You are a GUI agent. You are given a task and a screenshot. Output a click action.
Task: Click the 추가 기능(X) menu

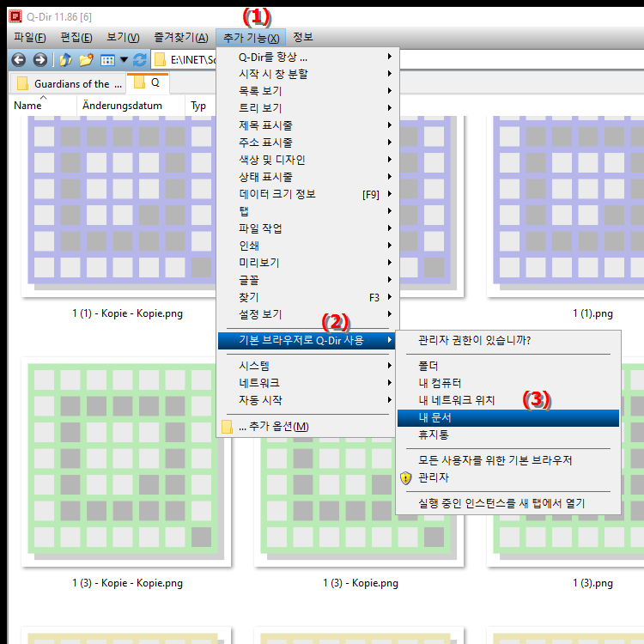(x=251, y=38)
